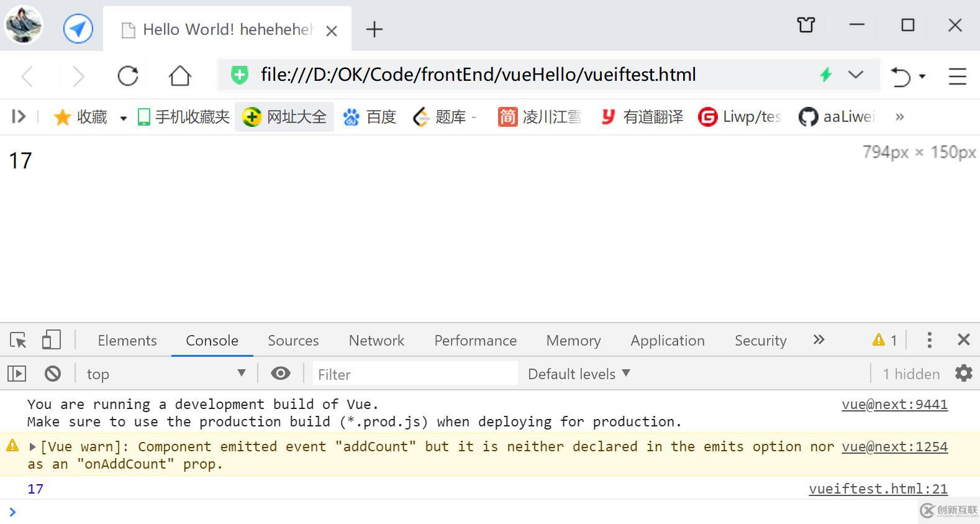This screenshot has width=980, height=524.
Task: Open console settings gear
Action: tap(964, 373)
